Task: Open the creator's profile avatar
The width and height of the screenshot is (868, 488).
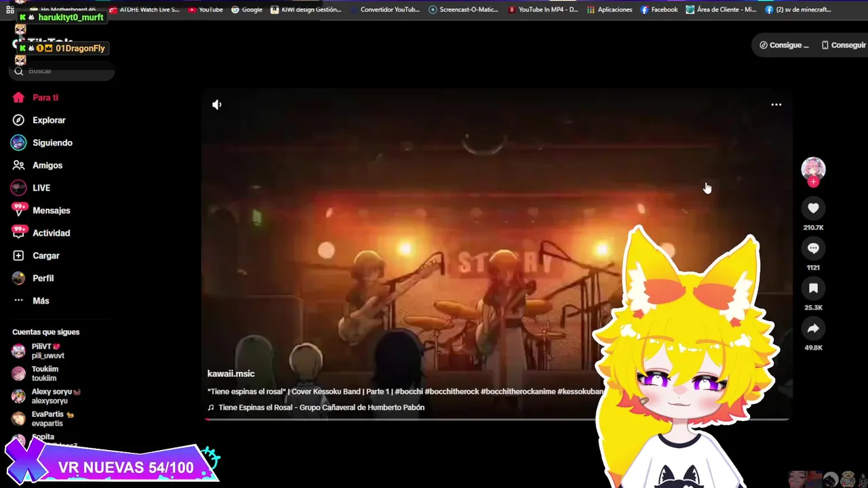Action: tap(813, 168)
